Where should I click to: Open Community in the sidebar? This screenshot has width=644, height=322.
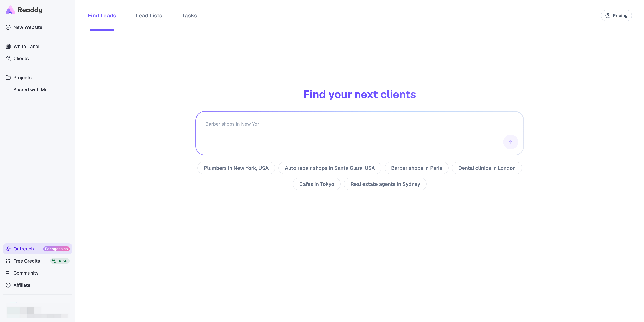38,273
